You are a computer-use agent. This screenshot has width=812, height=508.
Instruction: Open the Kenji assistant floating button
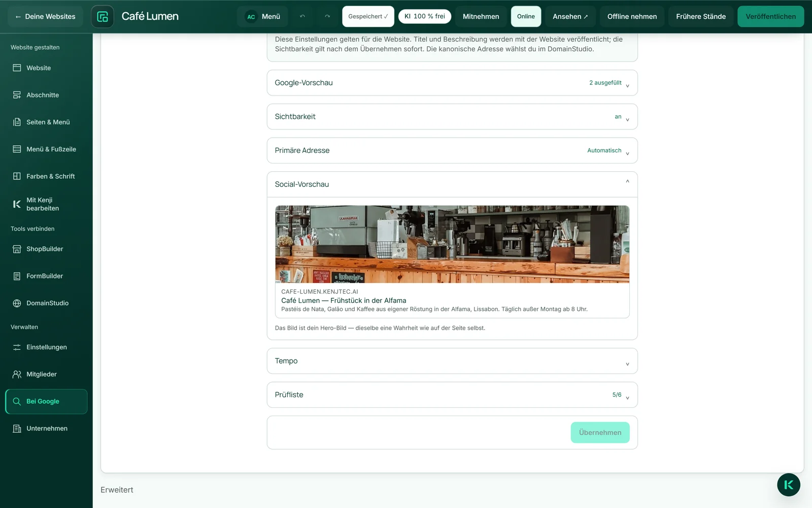788,485
